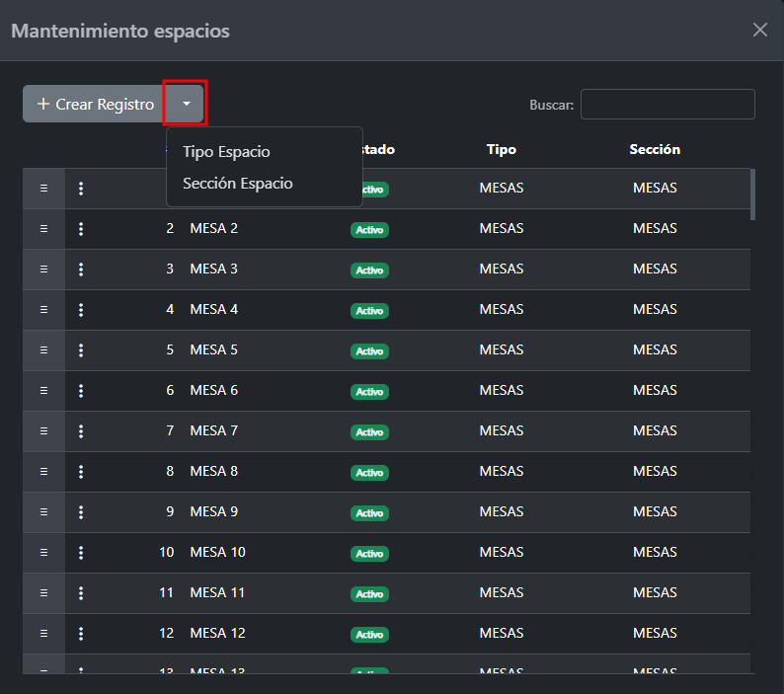Image resolution: width=784 pixels, height=694 pixels.
Task: Open three-dot options for MESA 9
Action: (x=81, y=512)
